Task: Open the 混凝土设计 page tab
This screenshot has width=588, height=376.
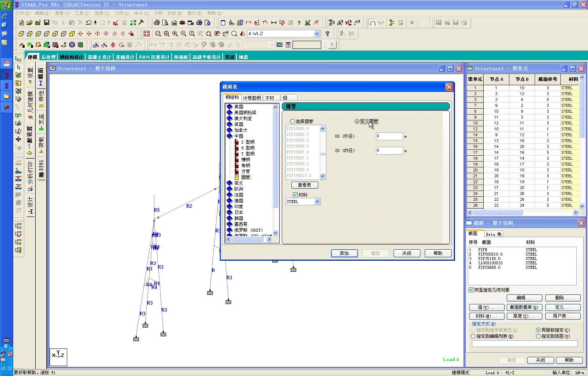Action: pyautogui.click(x=99, y=57)
